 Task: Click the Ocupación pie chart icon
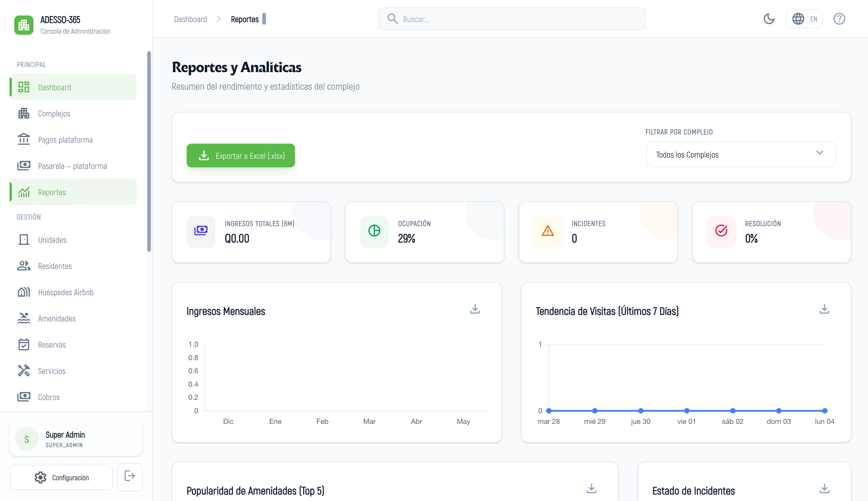tap(374, 231)
